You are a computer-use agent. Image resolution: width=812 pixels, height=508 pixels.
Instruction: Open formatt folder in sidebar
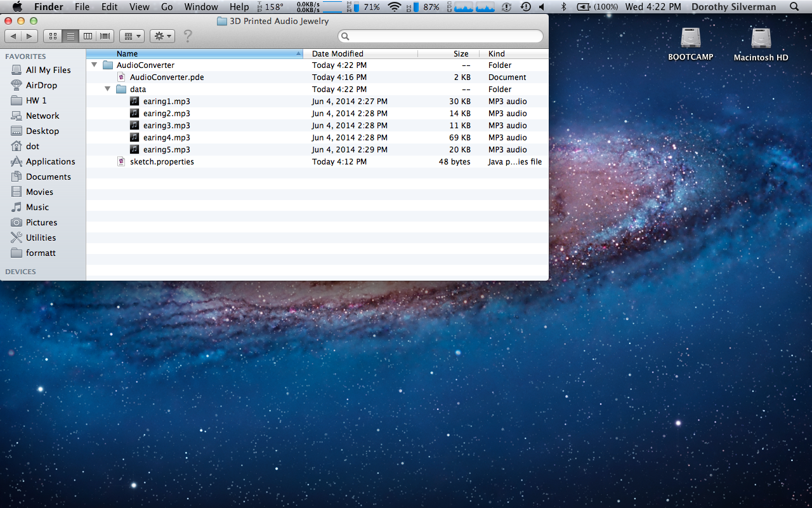click(x=34, y=253)
